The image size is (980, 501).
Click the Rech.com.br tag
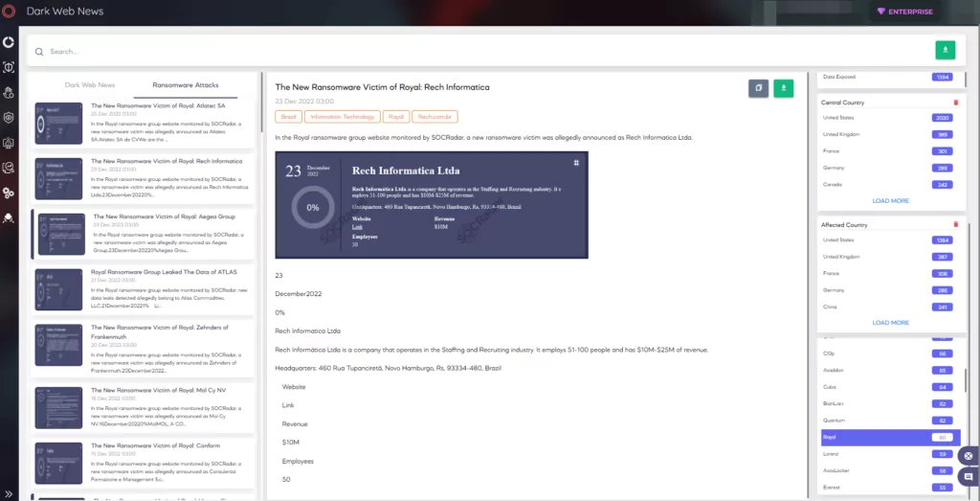click(435, 116)
